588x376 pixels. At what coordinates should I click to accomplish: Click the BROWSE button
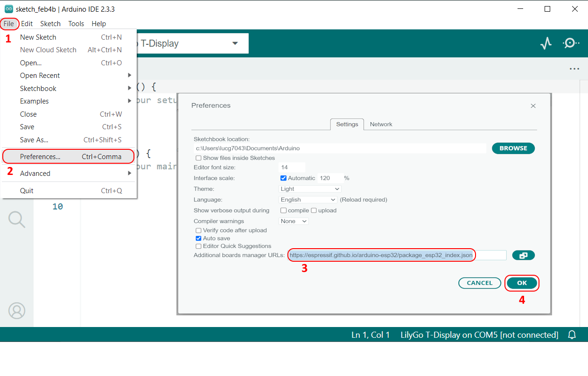point(513,148)
